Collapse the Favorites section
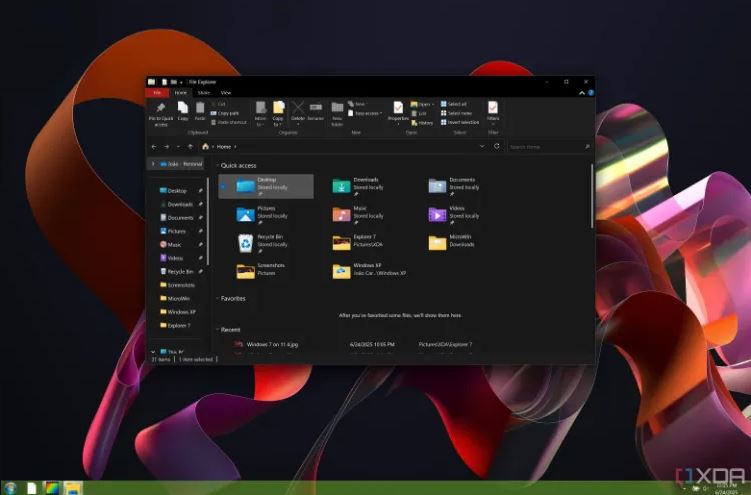 tap(217, 298)
